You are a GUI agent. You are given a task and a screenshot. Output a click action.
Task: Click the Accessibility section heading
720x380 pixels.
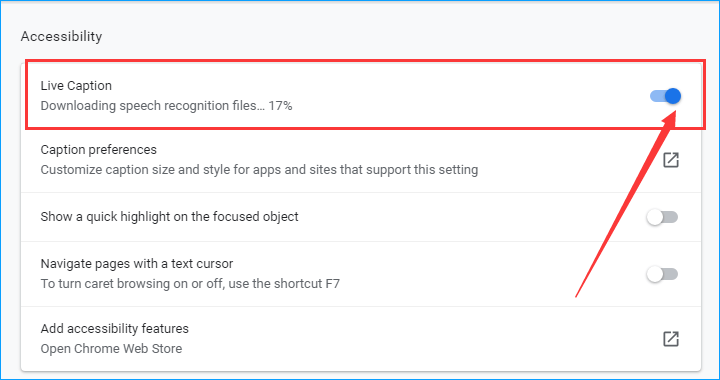(61, 36)
